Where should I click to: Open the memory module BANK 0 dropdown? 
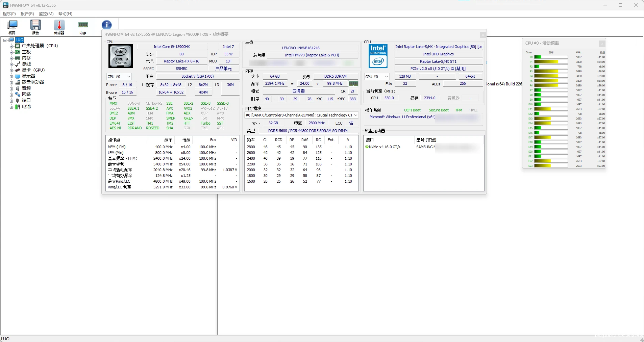pyautogui.click(x=301, y=115)
